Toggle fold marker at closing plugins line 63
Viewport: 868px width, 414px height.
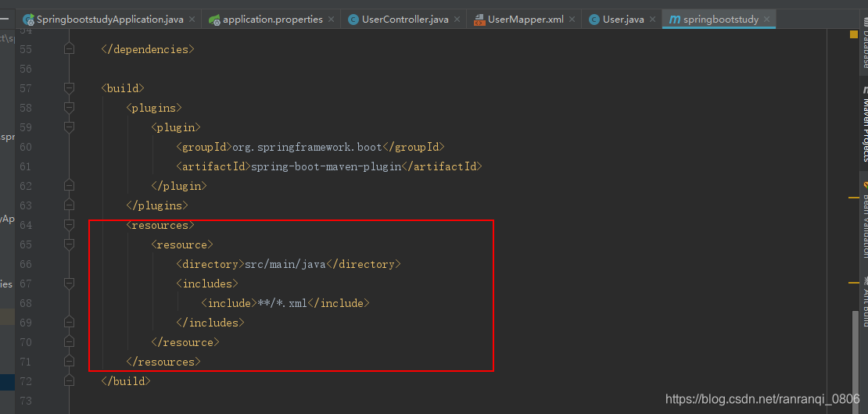(69, 205)
